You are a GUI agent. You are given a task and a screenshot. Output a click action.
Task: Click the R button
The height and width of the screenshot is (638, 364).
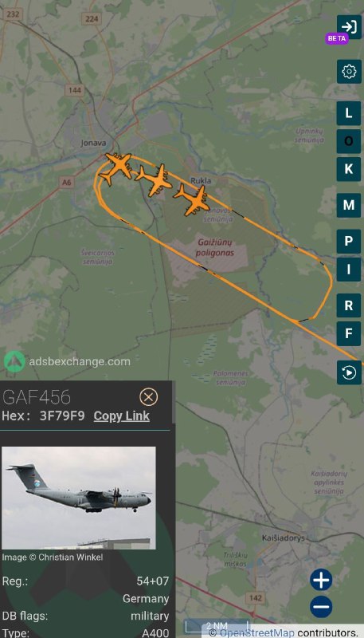point(349,305)
